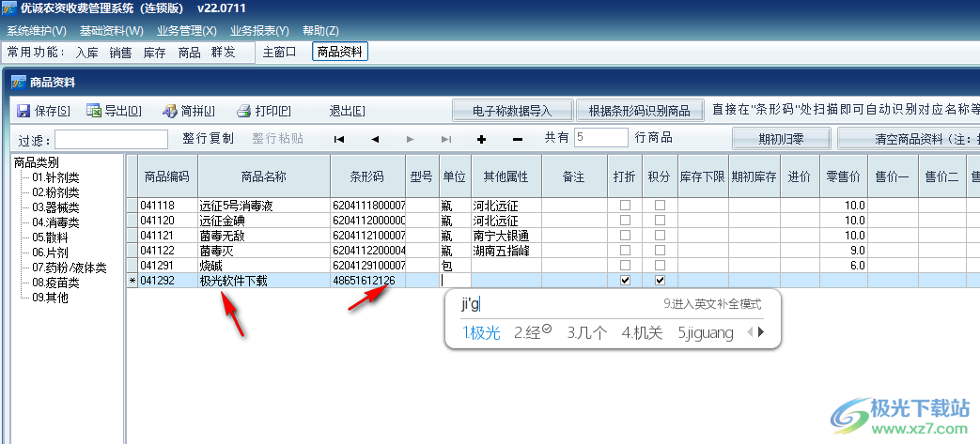
Task: Click 整行粘贴 paste row button
Action: pyautogui.click(x=278, y=139)
